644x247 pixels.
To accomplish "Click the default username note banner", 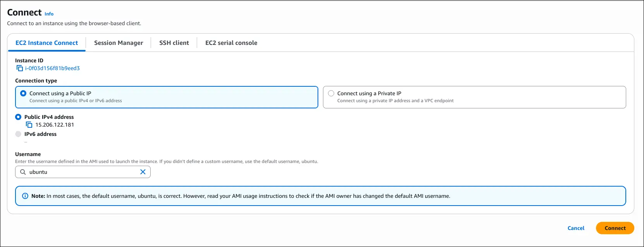I will click(x=320, y=196).
